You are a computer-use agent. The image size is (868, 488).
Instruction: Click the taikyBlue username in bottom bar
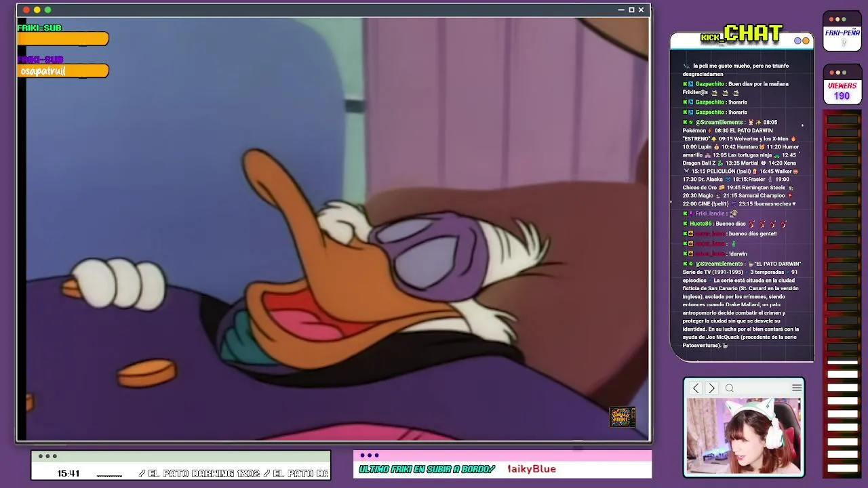click(532, 469)
